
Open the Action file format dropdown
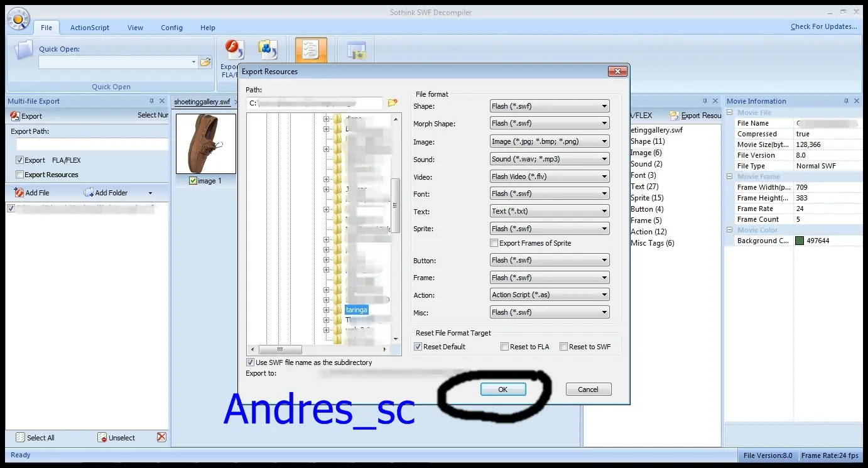point(550,295)
